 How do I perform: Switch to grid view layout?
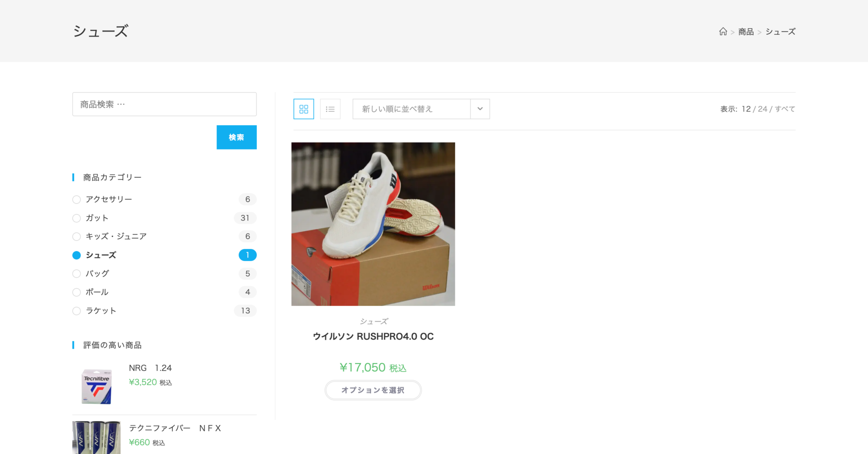coord(304,109)
